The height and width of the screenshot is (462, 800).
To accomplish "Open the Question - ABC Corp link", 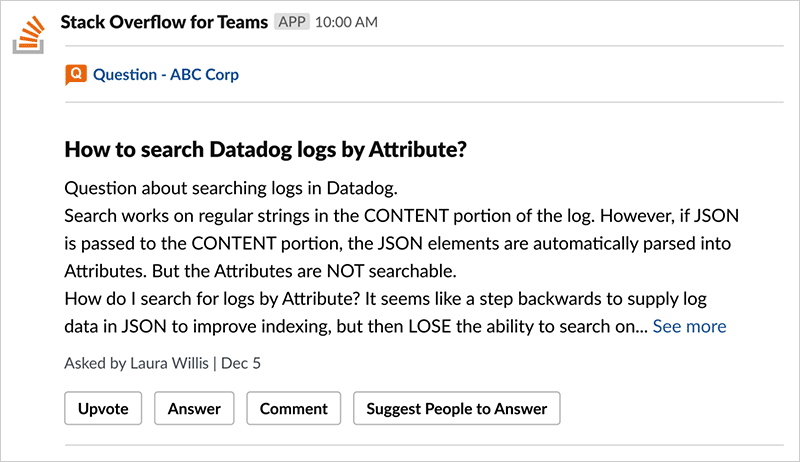I will click(166, 74).
